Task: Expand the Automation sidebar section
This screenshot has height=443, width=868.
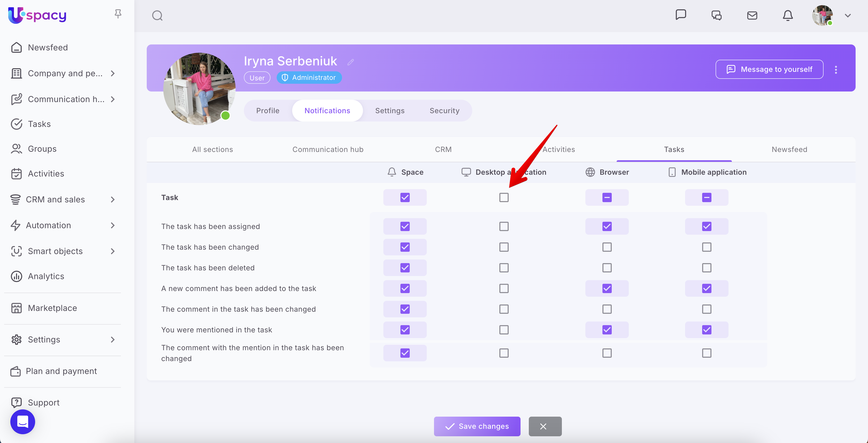Action: [x=113, y=225]
